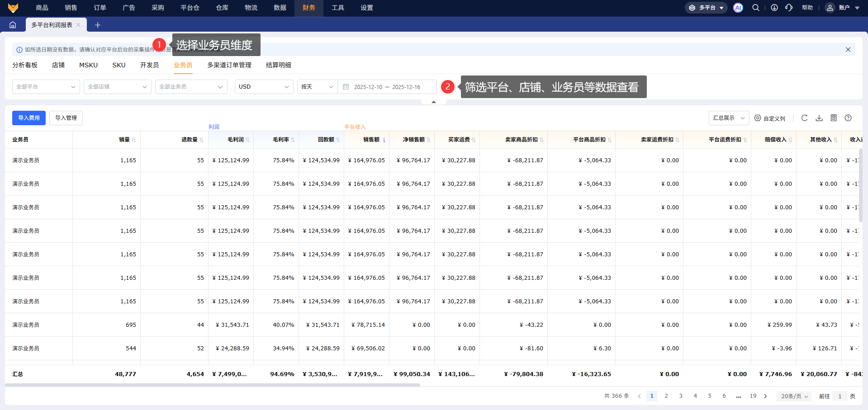Expand the 全部平台 platform dropdown
The height and width of the screenshot is (410, 868).
(x=46, y=87)
